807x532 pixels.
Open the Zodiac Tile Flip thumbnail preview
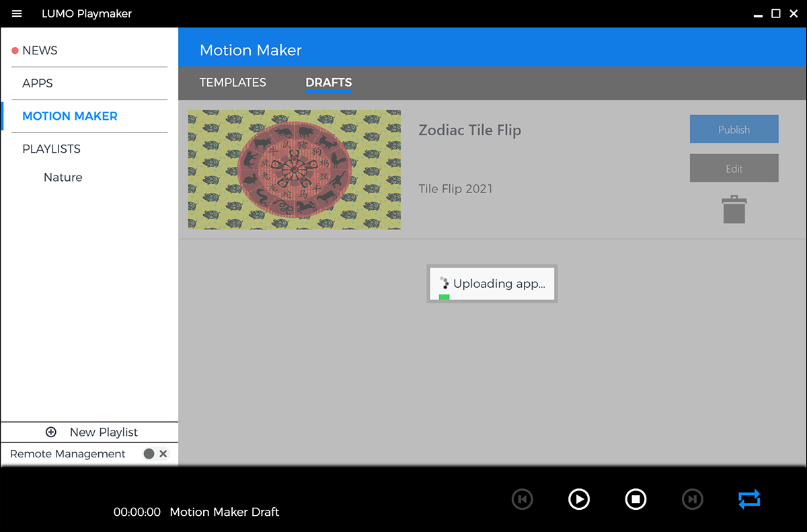click(294, 169)
